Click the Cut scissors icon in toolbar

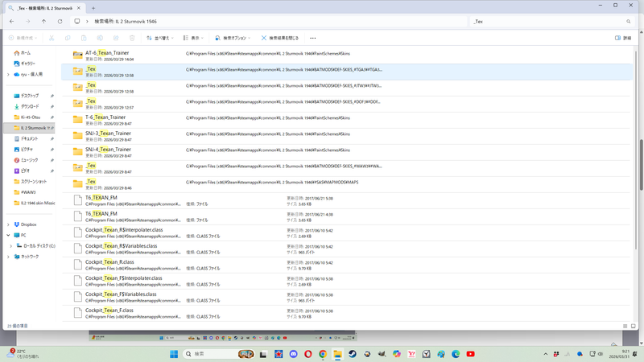(x=52, y=38)
